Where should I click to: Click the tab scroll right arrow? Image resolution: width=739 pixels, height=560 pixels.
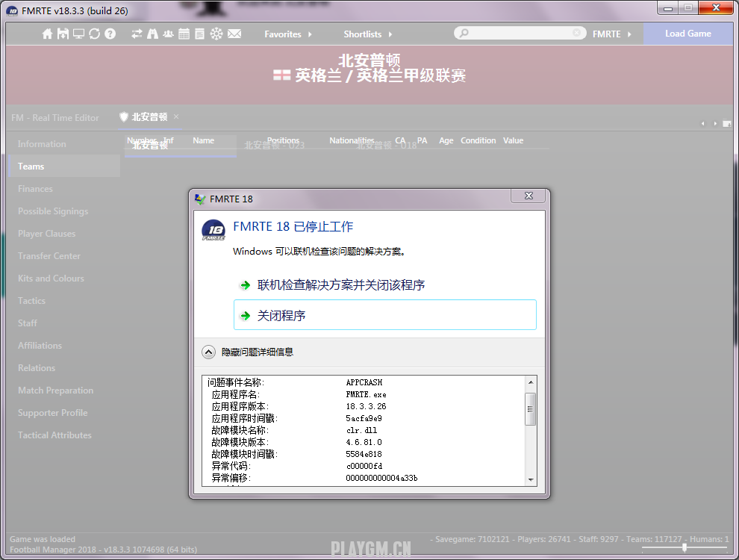(x=715, y=123)
